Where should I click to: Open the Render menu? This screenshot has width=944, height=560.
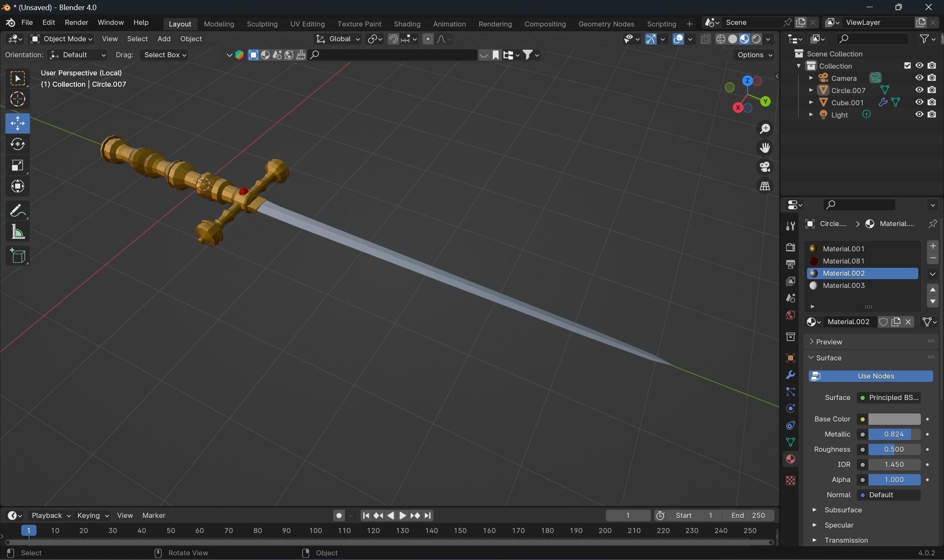[x=76, y=23]
